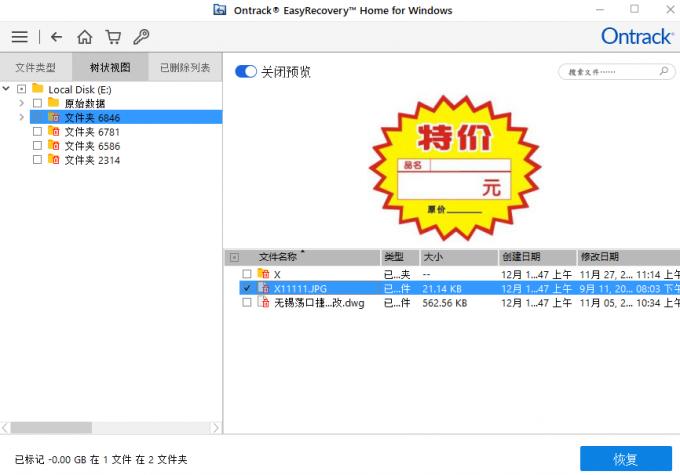Sort by the 类型 column header
The width and height of the screenshot is (680, 475).
(400, 257)
